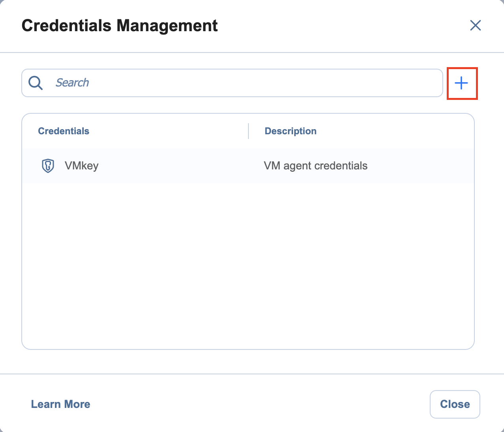Click the key shield badge in the credentials list
504x432 pixels.
(x=47, y=166)
